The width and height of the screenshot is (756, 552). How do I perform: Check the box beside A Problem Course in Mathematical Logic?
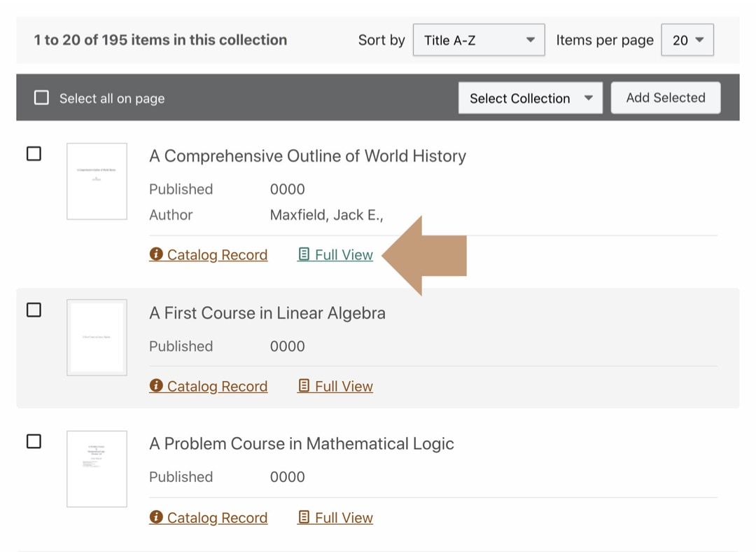tap(34, 441)
